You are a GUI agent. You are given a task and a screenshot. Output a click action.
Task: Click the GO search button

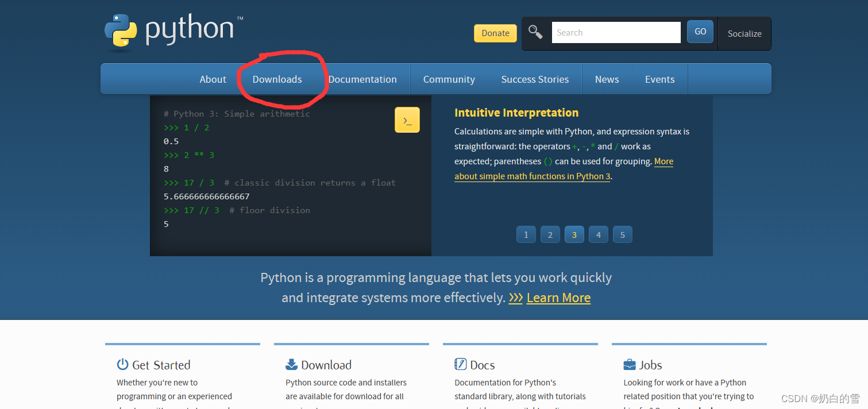700,32
